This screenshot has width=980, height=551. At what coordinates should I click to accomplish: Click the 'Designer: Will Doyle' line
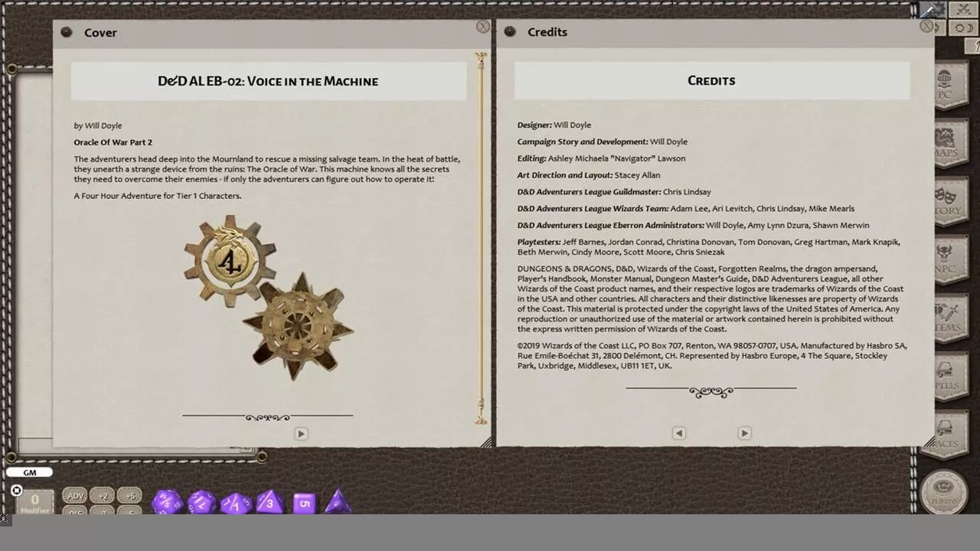(554, 125)
